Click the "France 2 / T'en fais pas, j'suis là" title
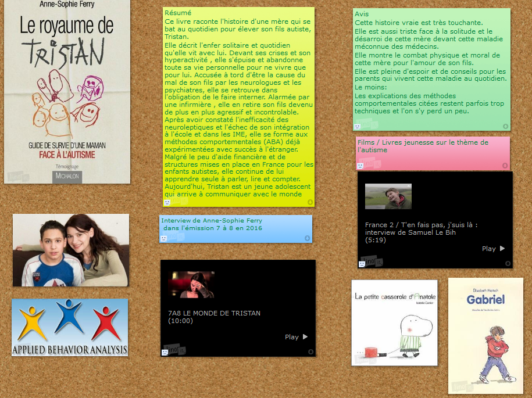The height and width of the screenshot is (398, 532). pyautogui.click(x=422, y=225)
